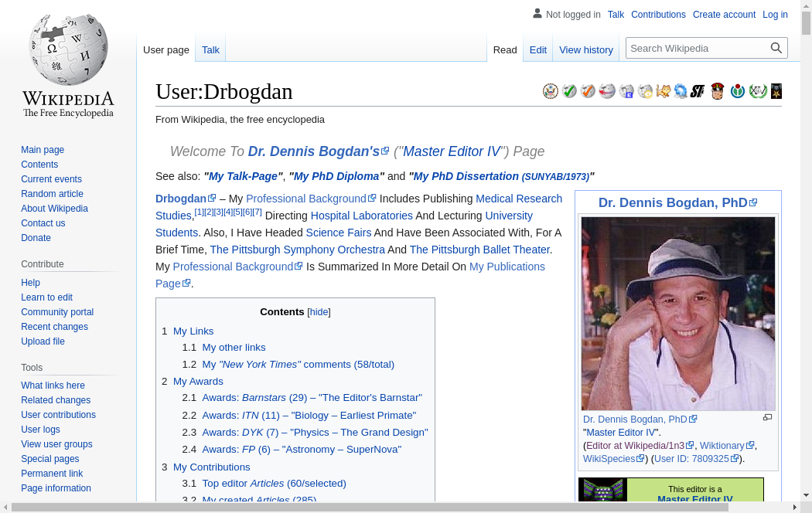Screen dimensions: 812x513
Task: Click the magnifying glass search icon
Action: 776,48
